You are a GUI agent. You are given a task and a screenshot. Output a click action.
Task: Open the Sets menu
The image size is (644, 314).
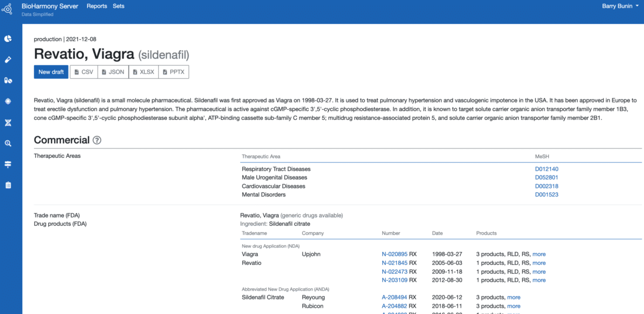(x=119, y=6)
